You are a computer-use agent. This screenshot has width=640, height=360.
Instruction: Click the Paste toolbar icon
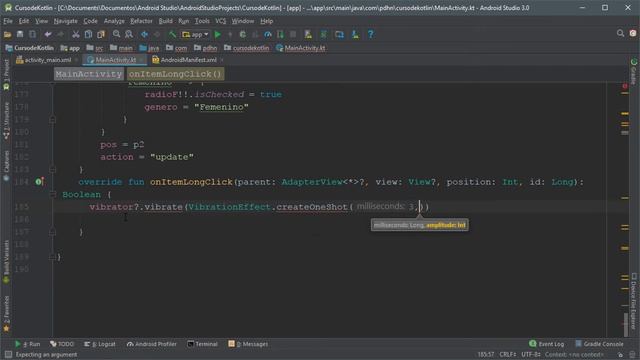point(101,35)
